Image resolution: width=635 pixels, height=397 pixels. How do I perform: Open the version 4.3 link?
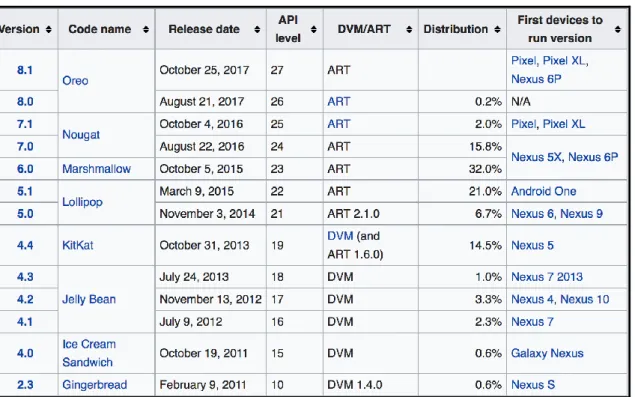click(x=25, y=277)
